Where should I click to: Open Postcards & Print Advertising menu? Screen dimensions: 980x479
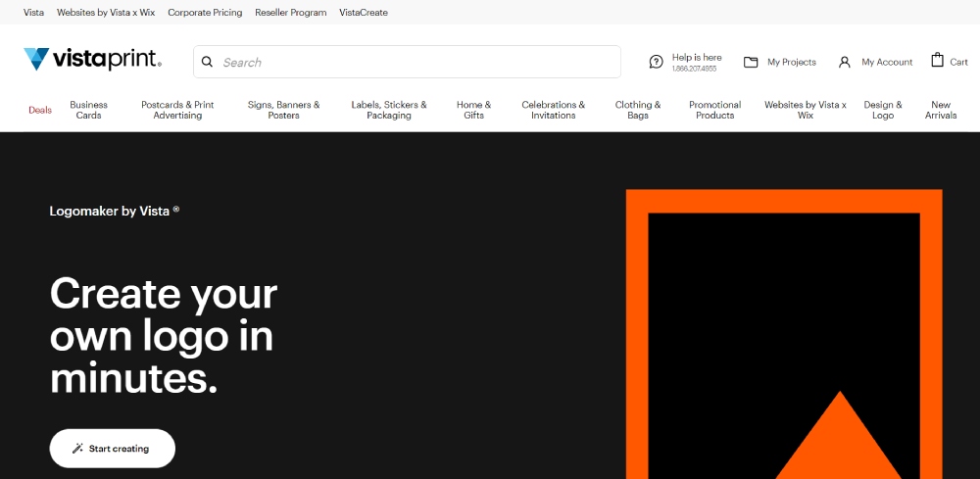(177, 110)
